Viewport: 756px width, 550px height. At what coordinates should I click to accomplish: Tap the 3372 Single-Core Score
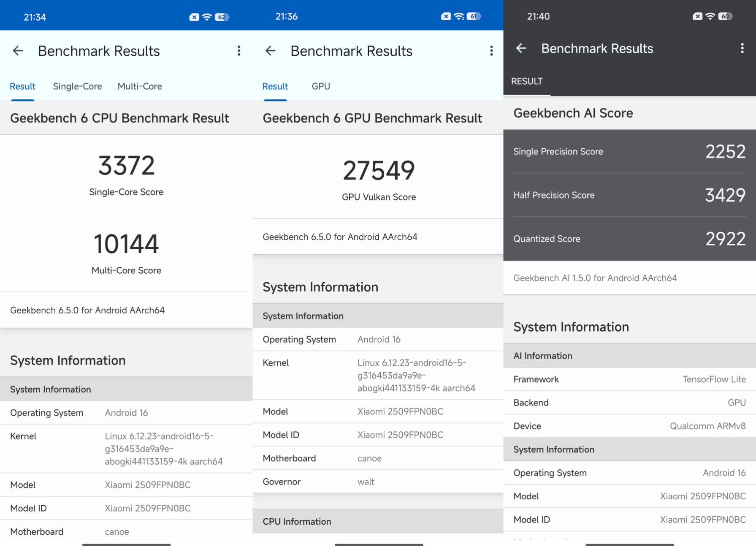126,166
